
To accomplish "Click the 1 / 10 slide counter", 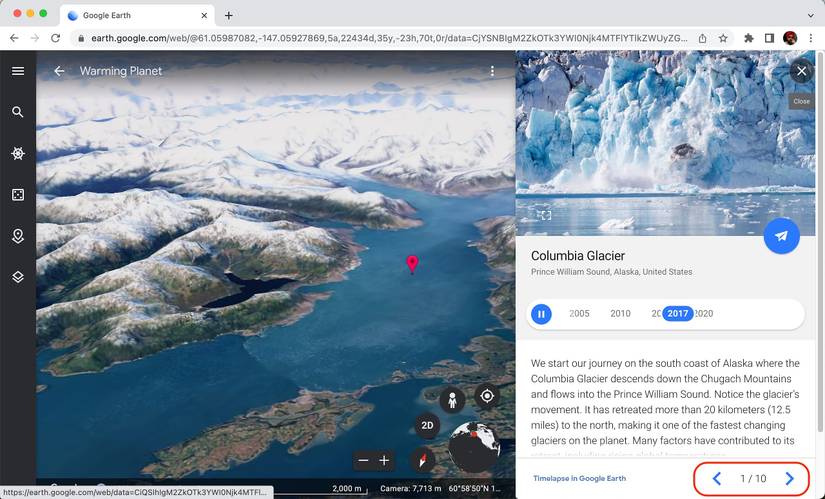I will tap(753, 478).
